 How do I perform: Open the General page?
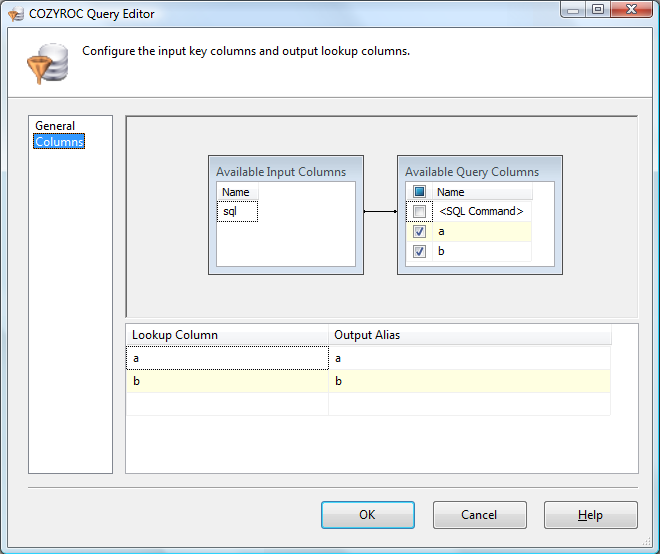coord(55,126)
